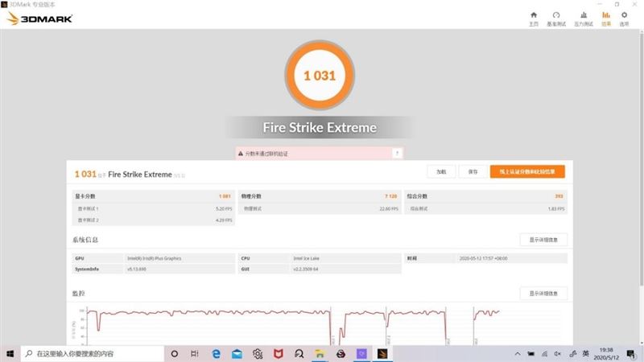This screenshot has height=362, width=644.
Task: Open the Home tab in 3DMark
Action: coord(534,19)
